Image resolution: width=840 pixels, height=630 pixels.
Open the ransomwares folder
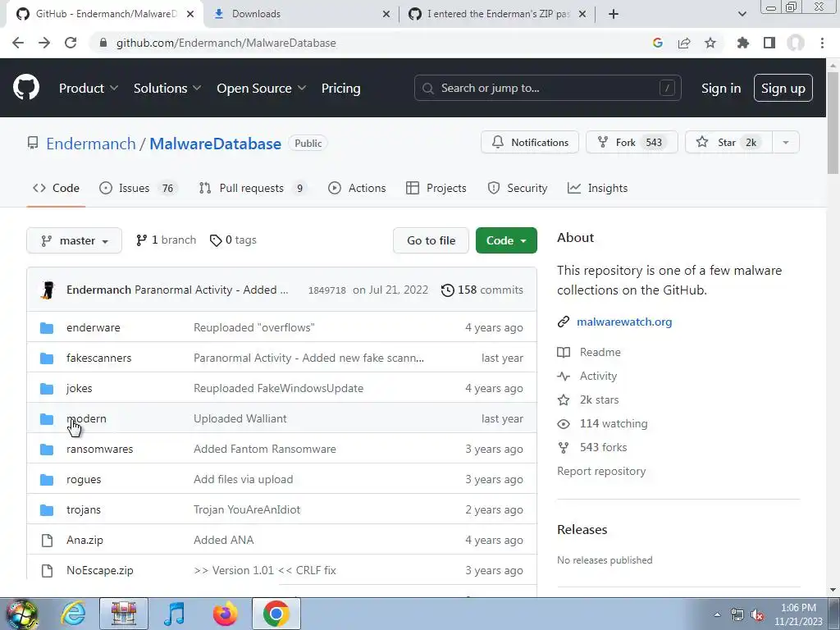click(99, 449)
